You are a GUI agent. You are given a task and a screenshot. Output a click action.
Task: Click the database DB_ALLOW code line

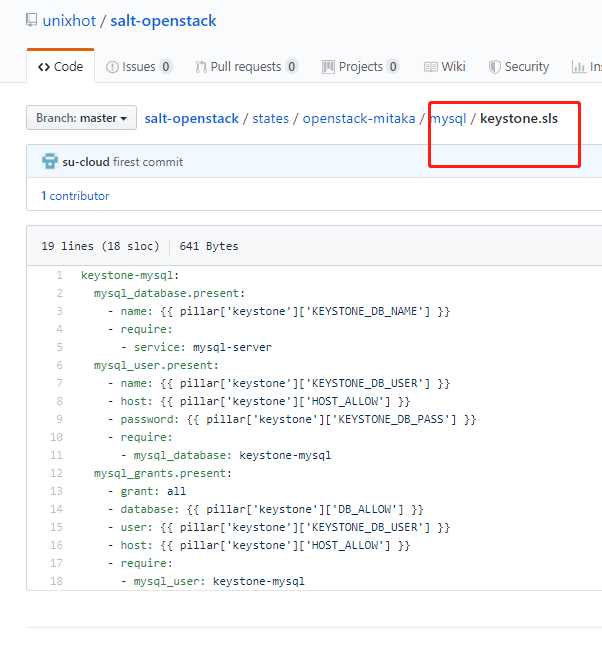coord(266,510)
